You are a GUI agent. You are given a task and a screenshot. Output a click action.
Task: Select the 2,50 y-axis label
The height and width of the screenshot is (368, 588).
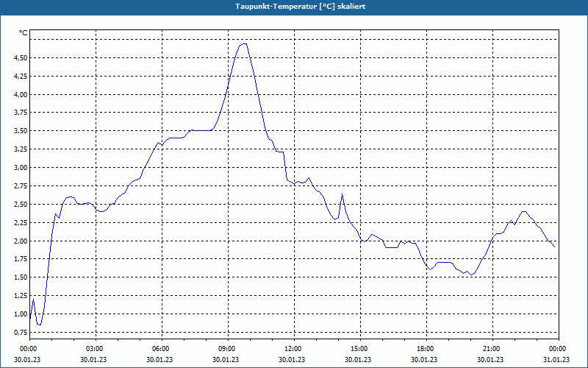(21, 205)
